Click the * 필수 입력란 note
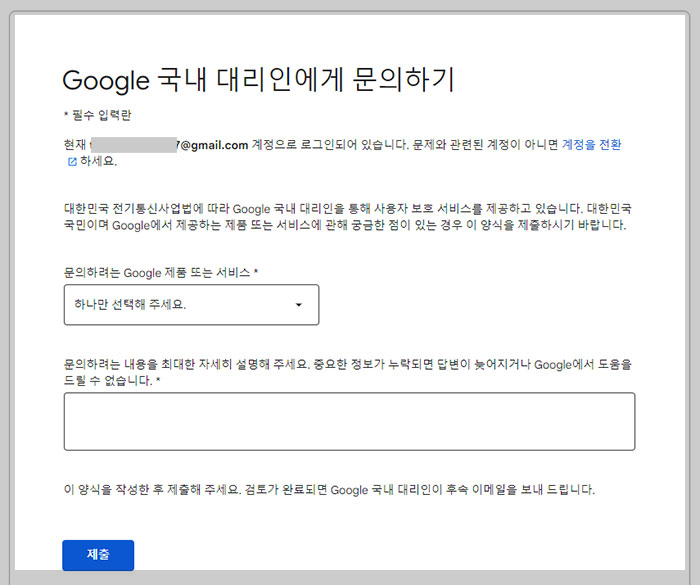 (97, 115)
